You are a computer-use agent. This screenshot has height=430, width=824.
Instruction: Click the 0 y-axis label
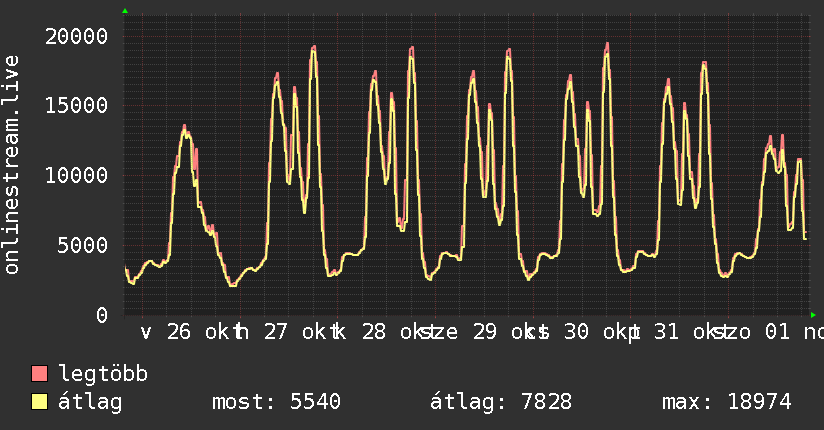102,315
